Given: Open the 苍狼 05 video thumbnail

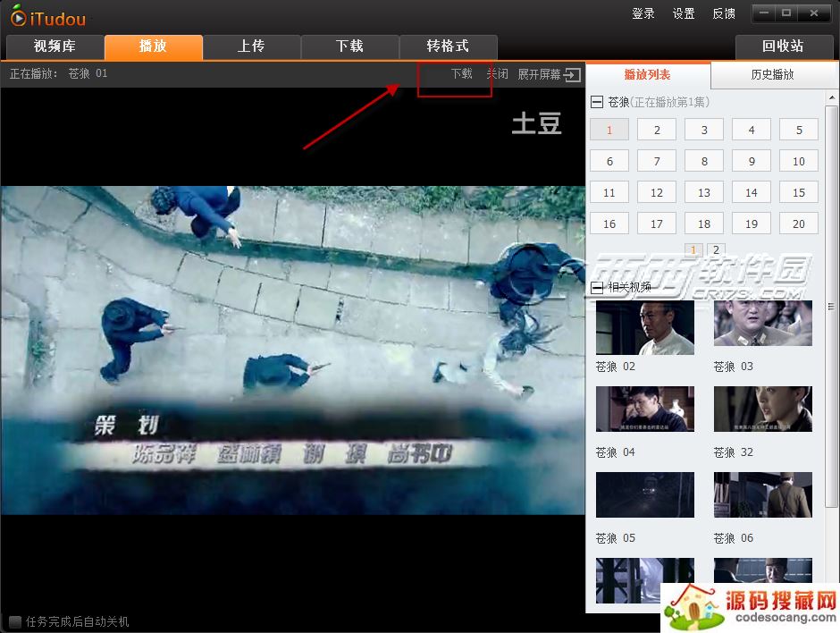Looking at the screenshot, I should (644, 495).
